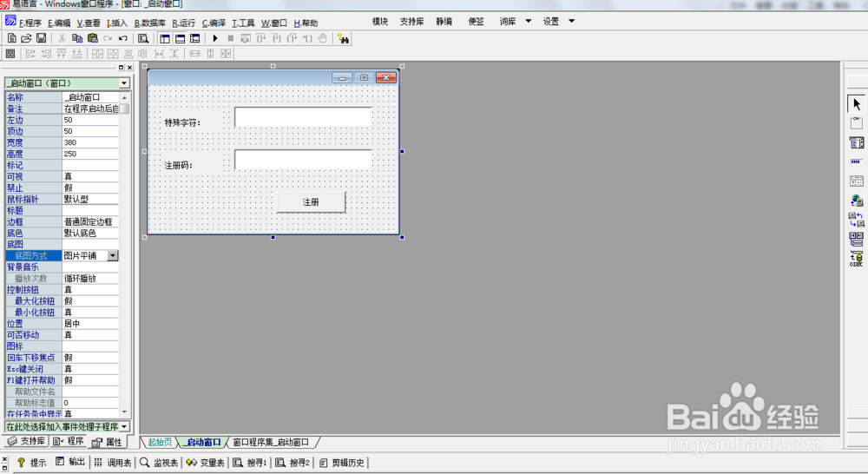This screenshot has width=868, height=474.
Task: Click the find magnifier icon in the toolbar
Action: tap(143, 38)
